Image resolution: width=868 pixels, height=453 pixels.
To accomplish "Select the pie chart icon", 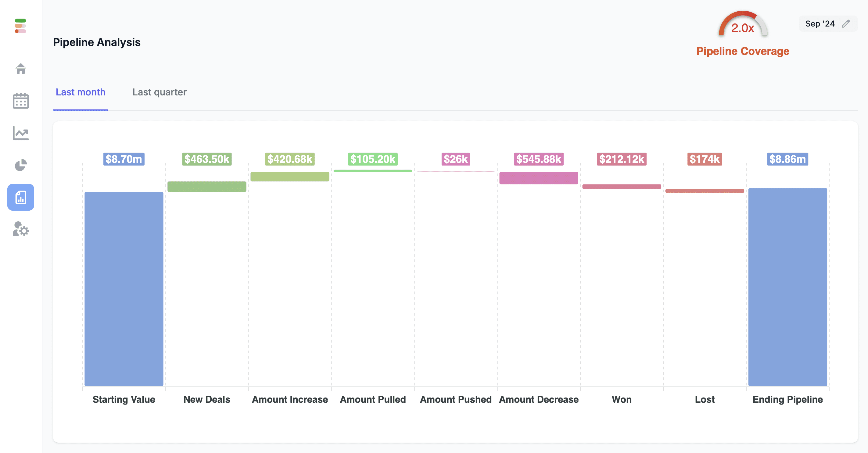I will click(x=20, y=165).
